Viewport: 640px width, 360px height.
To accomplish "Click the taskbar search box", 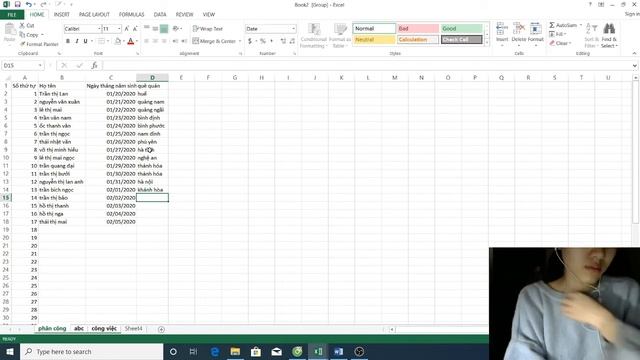I will (91, 351).
